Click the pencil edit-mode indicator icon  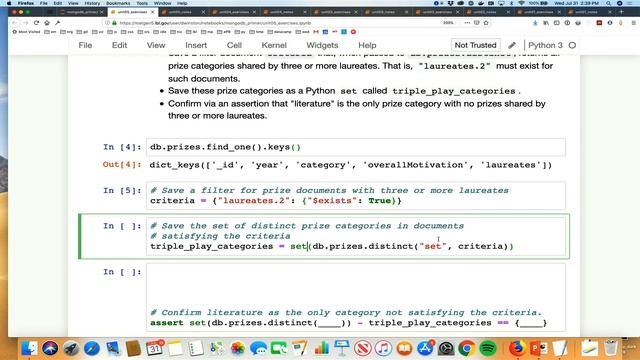(512, 45)
